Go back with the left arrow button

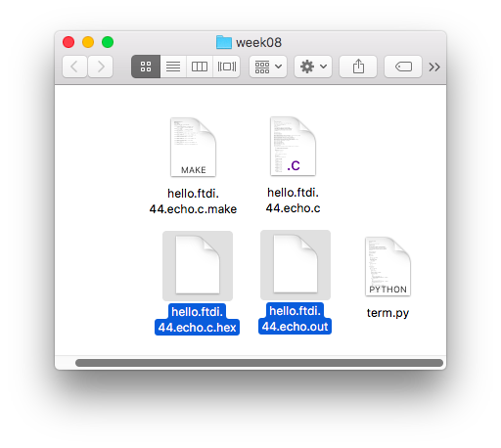point(74,67)
